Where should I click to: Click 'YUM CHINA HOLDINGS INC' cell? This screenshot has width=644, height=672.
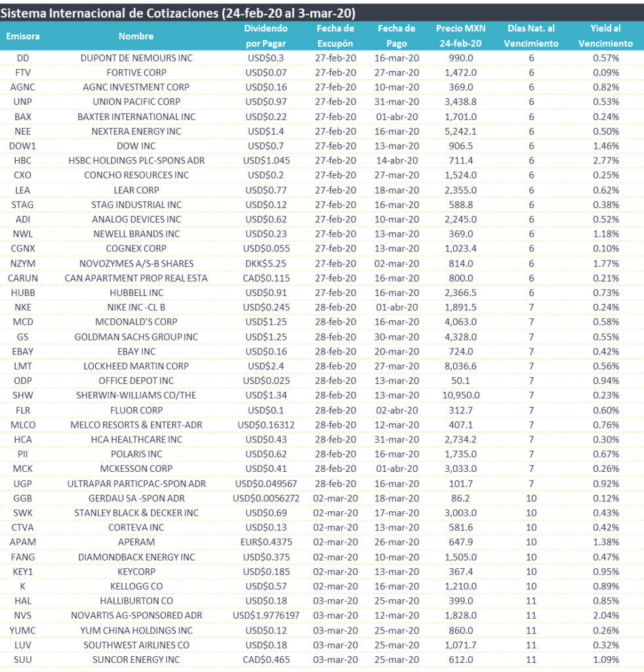(x=136, y=631)
